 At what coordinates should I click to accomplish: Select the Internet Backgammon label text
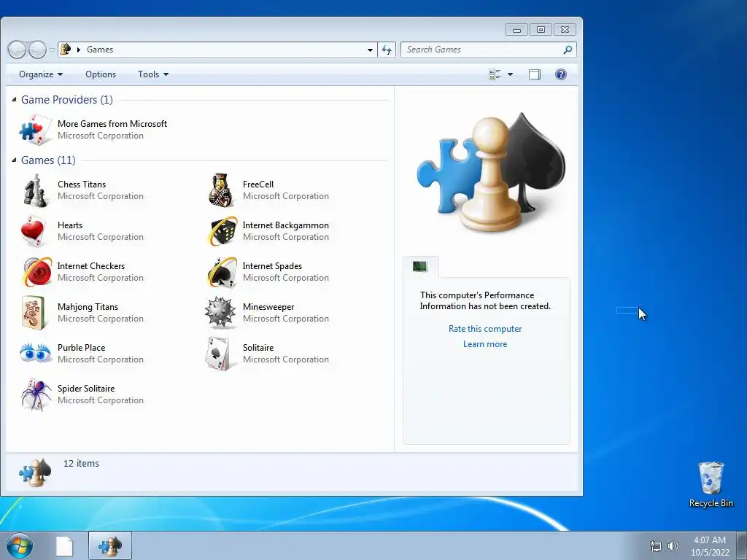pos(285,225)
